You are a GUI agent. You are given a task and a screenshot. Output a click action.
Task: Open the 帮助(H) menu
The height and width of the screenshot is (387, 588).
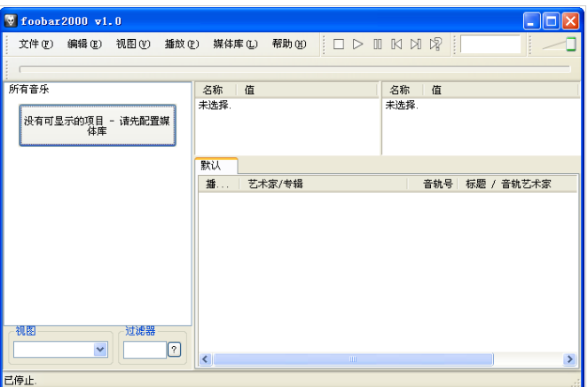[289, 44]
